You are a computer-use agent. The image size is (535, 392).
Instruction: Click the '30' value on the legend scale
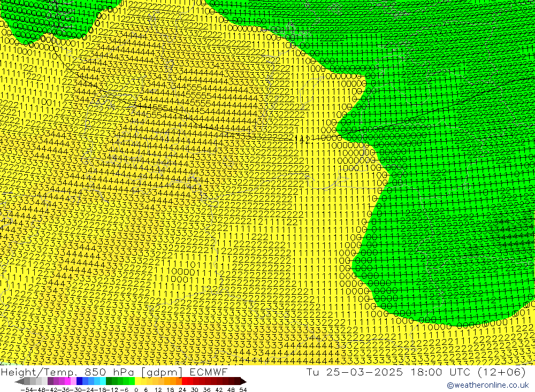pos(195,390)
